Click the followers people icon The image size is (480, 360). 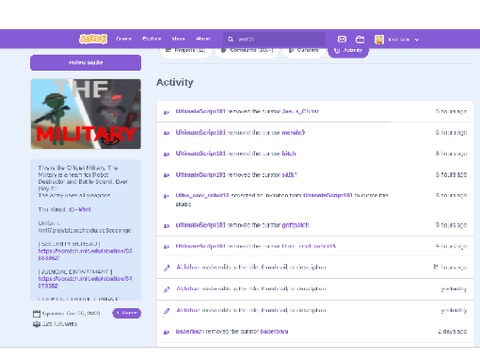pos(36,324)
